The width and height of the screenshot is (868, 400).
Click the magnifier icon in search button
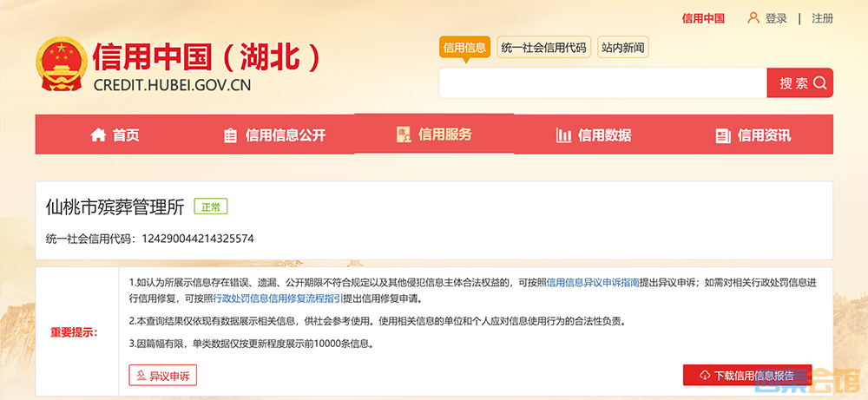tap(819, 83)
